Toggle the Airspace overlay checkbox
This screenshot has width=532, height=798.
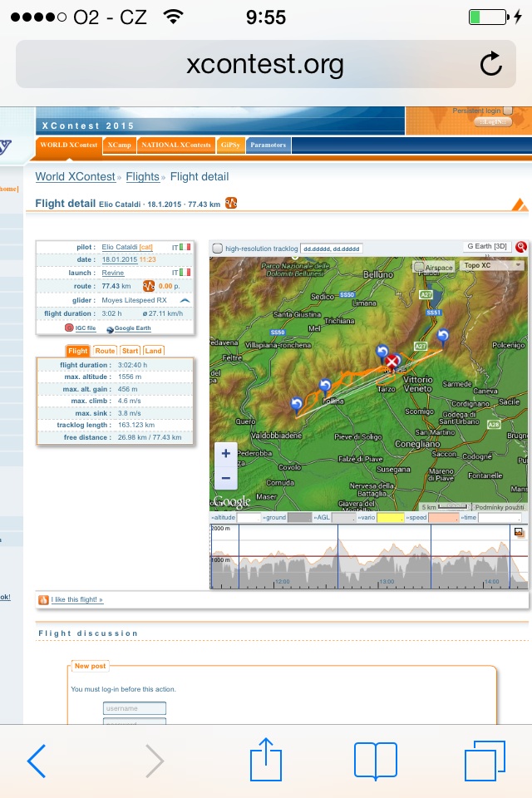tap(418, 267)
